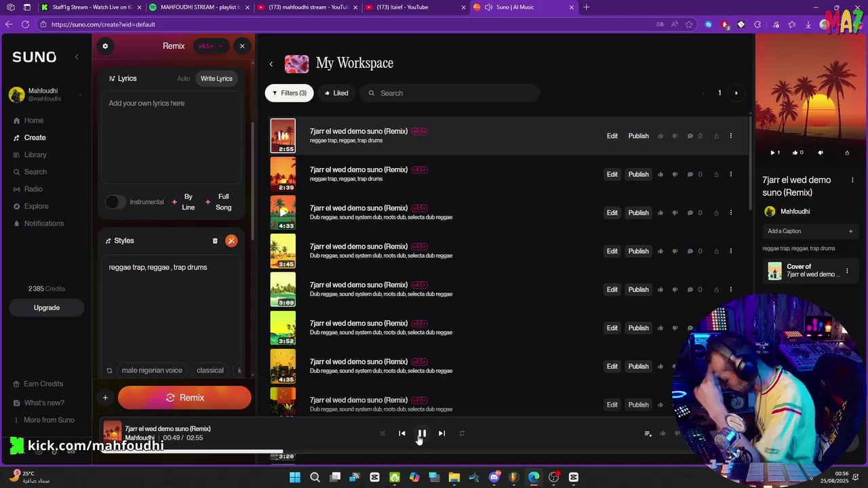
Task: Close the Remix panel
Action: pyautogui.click(x=242, y=46)
